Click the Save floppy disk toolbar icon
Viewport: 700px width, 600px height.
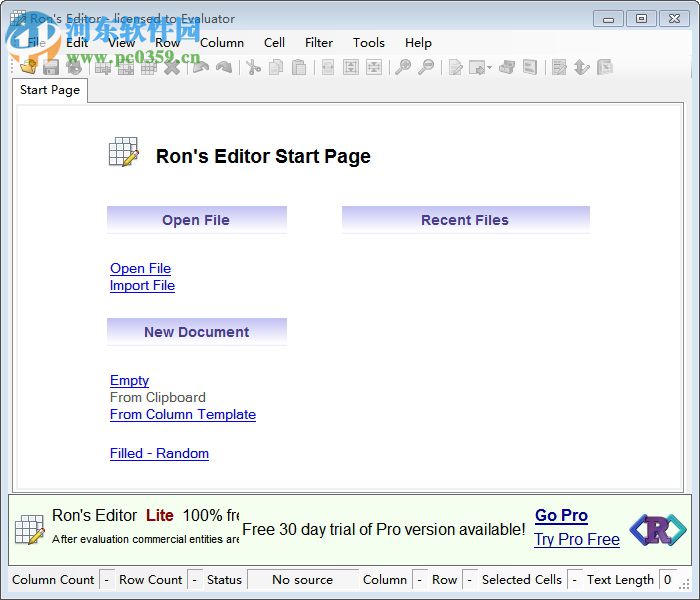pyautogui.click(x=51, y=67)
